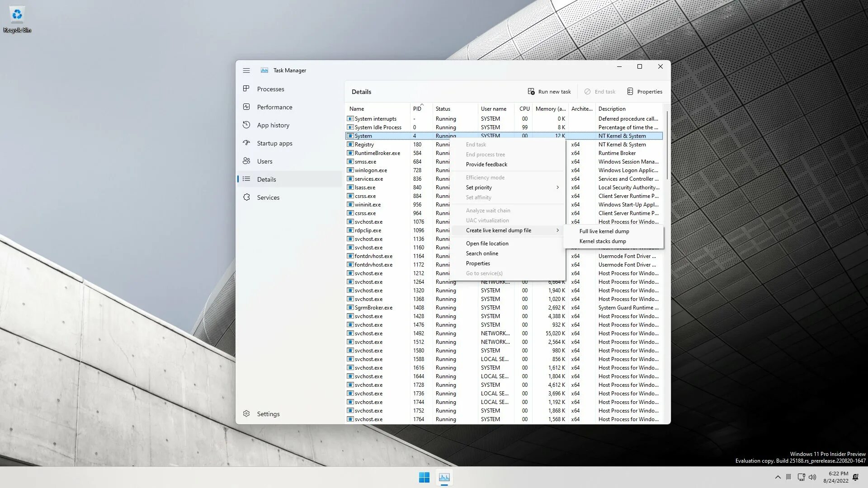Open the Users page icon
The height and width of the screenshot is (488, 868).
coord(246,161)
